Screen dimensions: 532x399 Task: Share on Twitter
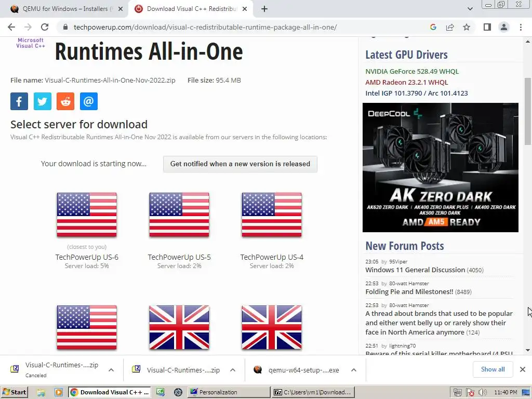(x=43, y=101)
